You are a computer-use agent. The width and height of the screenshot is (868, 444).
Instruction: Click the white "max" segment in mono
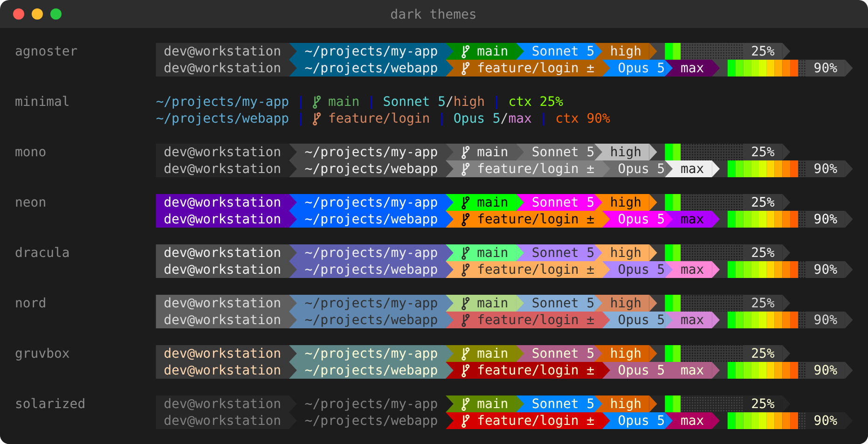pyautogui.click(x=692, y=169)
